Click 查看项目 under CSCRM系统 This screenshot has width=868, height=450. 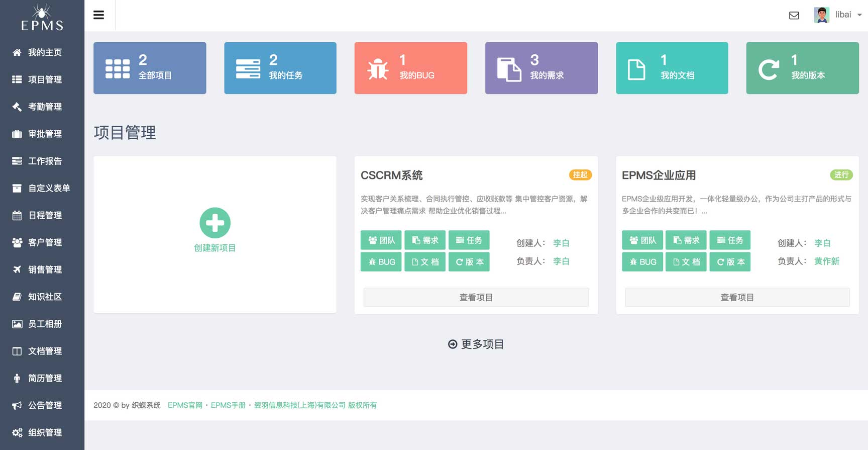click(476, 297)
